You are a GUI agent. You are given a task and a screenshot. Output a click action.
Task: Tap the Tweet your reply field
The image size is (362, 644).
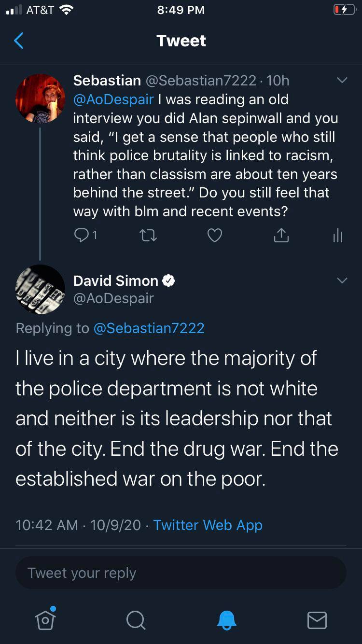[x=181, y=573]
